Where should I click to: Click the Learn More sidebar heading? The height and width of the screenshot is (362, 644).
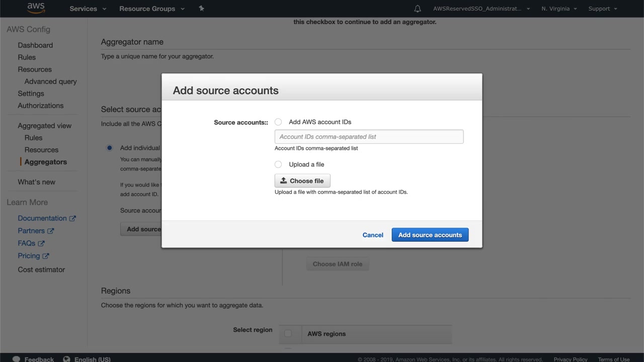27,202
